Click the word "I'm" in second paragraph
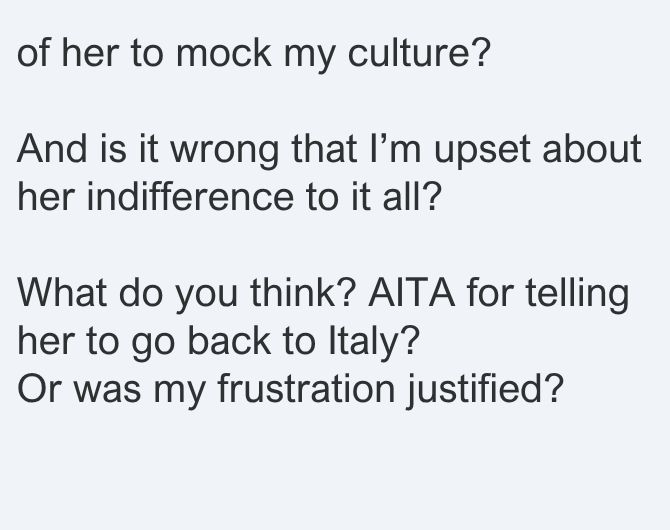This screenshot has height=530, width=670. click(396, 148)
